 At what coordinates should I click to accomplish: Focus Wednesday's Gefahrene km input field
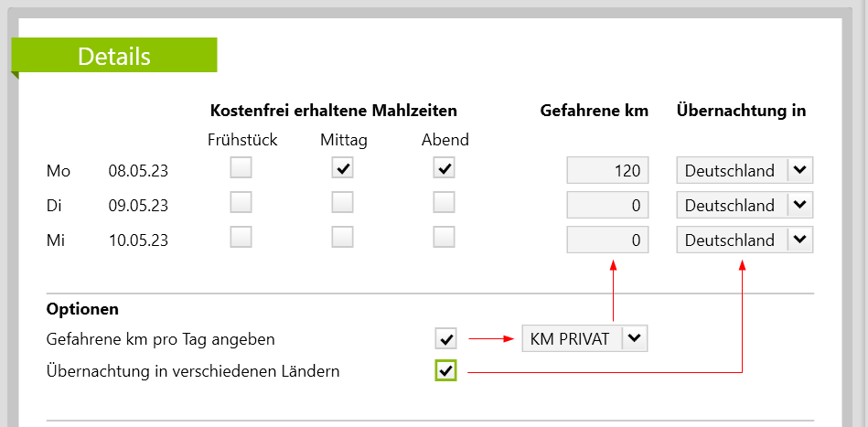click(607, 240)
